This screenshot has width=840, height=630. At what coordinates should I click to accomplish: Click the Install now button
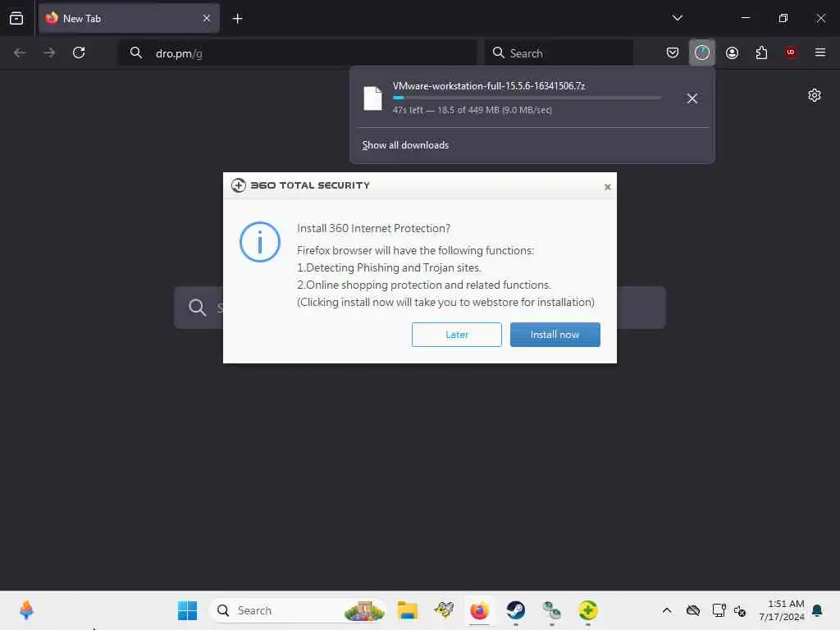[555, 335]
